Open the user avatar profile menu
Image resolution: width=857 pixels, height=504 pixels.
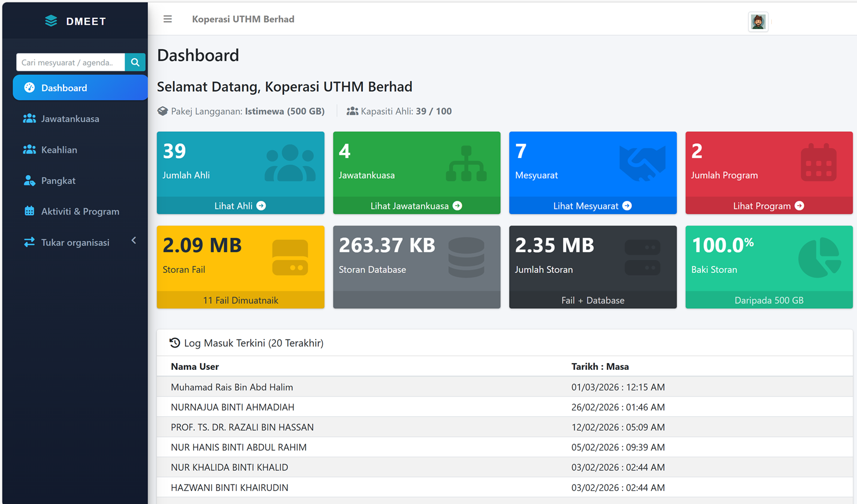[x=758, y=22]
